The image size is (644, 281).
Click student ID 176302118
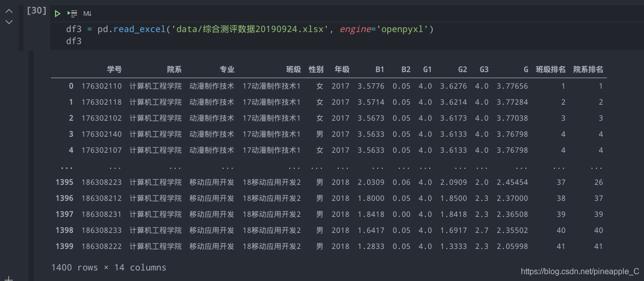(x=102, y=102)
